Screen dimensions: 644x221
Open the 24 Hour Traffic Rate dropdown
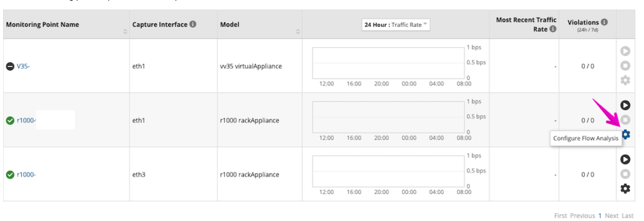pyautogui.click(x=396, y=25)
